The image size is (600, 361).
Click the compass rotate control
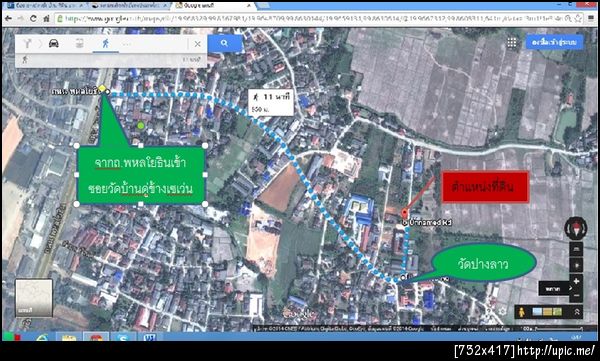pos(576,228)
